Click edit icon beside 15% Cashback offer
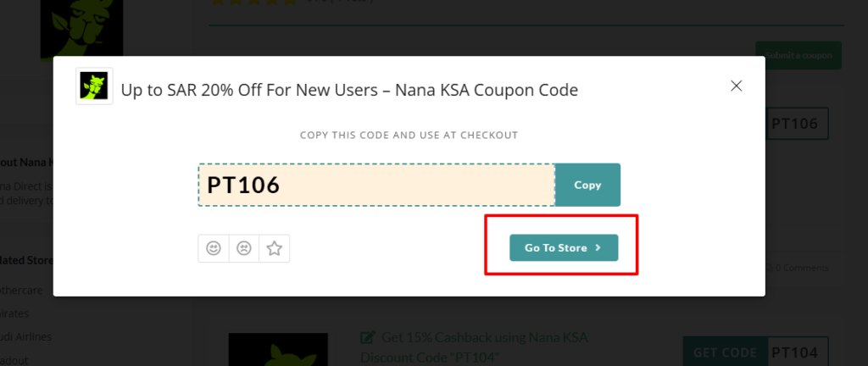868x366 pixels. [x=367, y=338]
